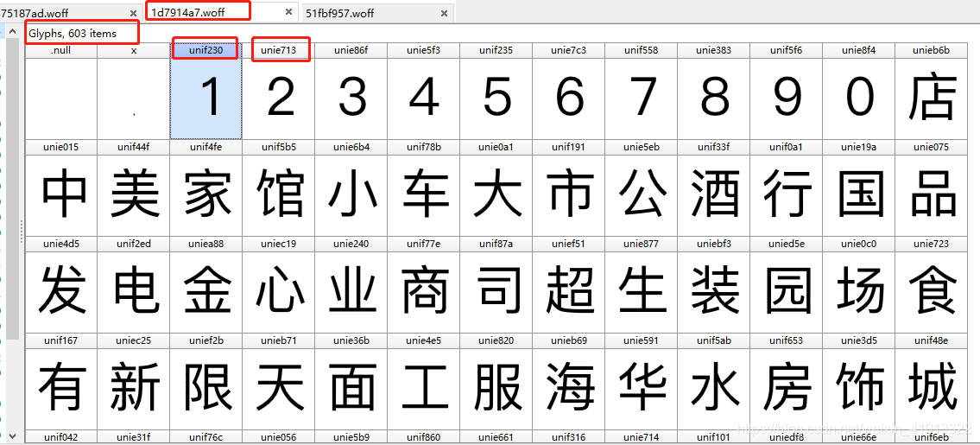Image resolution: width=980 pixels, height=445 pixels.
Task: Select the 房 glyph cell (unif653)
Action: point(786,382)
